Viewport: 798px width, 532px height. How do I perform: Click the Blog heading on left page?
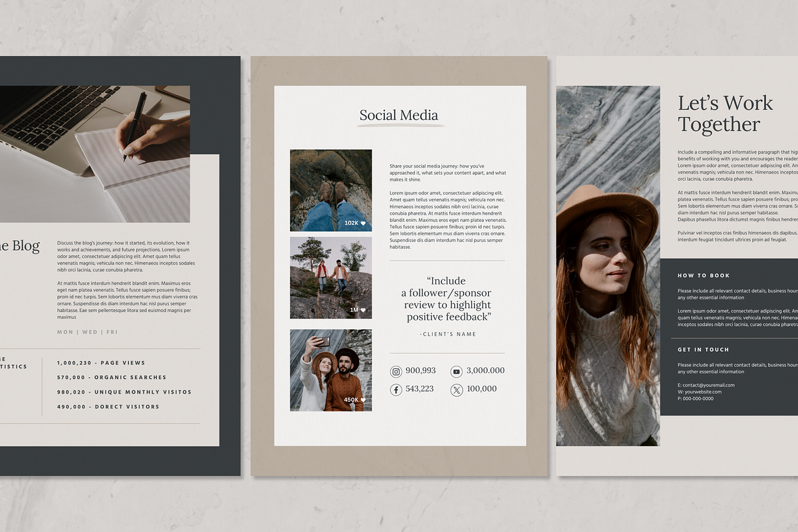click(x=20, y=246)
